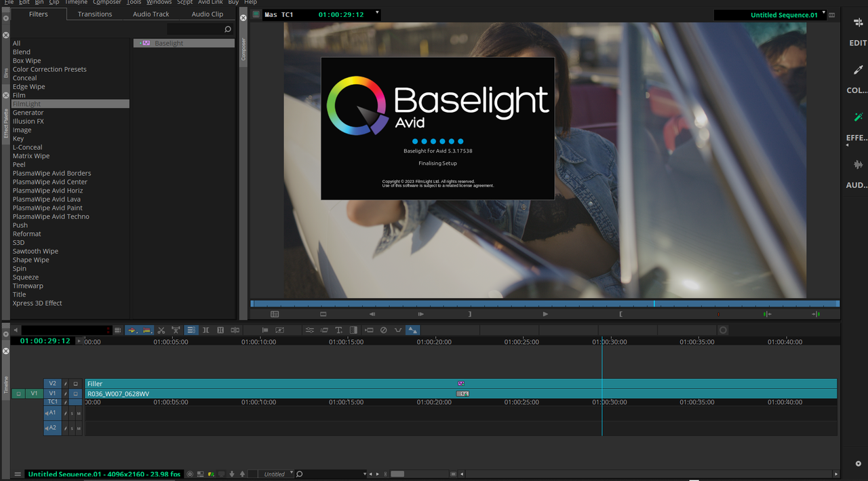Open the Windows menu

[x=159, y=2]
